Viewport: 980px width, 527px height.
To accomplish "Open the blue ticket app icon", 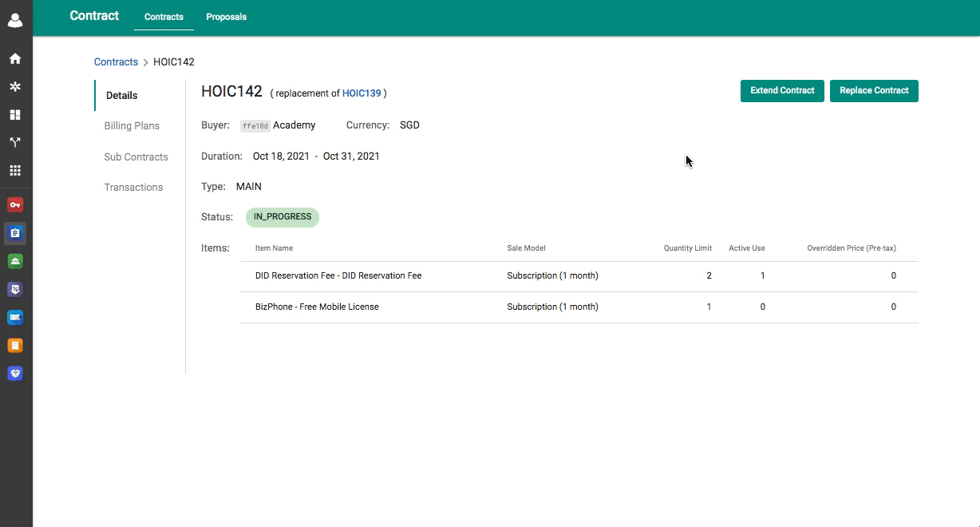I will (x=15, y=317).
